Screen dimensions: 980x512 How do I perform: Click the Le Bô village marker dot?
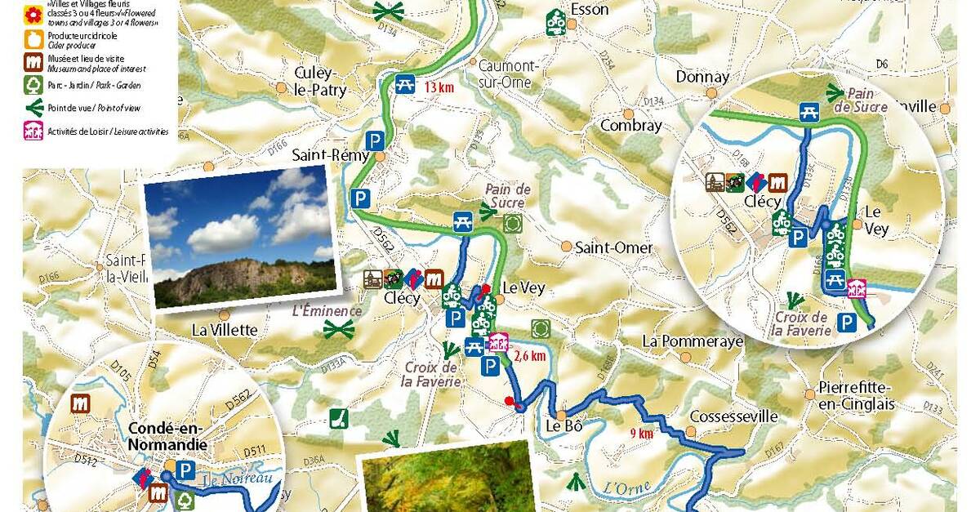562,414
